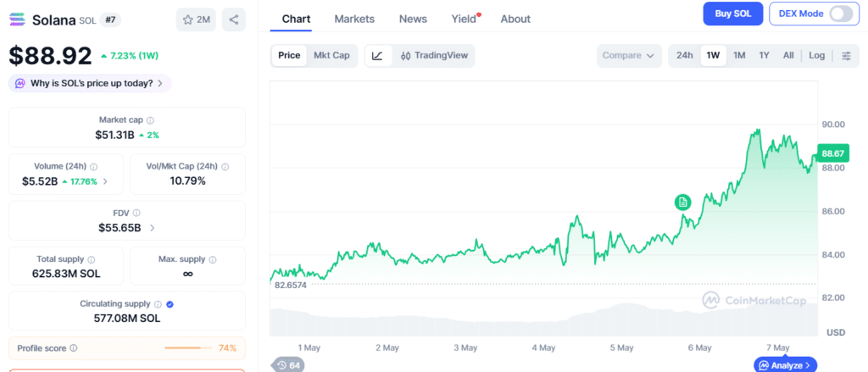Click the 82.6574 baseline price label
868x372 pixels.
click(291, 285)
